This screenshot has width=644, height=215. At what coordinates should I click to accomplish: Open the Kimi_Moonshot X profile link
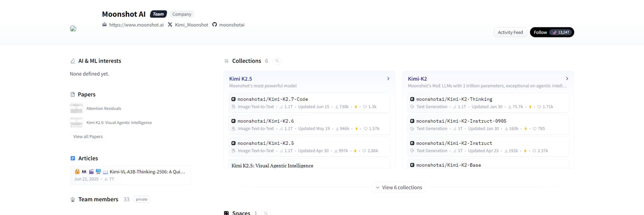click(x=192, y=25)
